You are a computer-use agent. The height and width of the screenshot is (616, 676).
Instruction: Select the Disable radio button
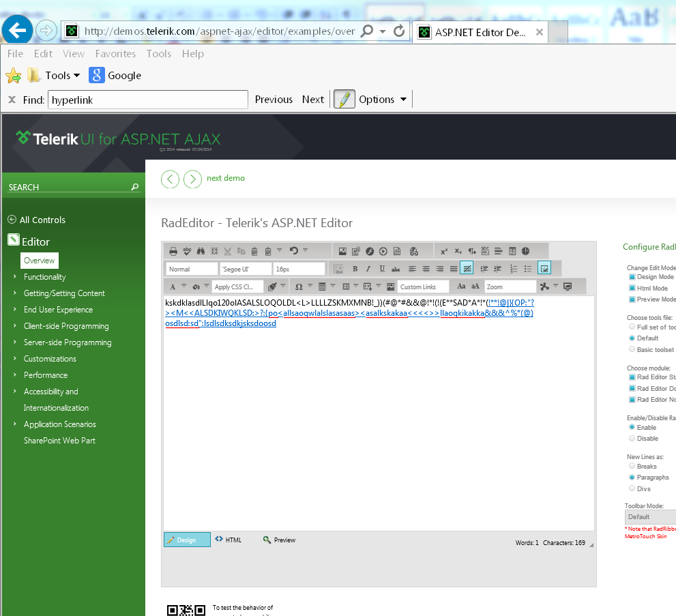pos(632,439)
